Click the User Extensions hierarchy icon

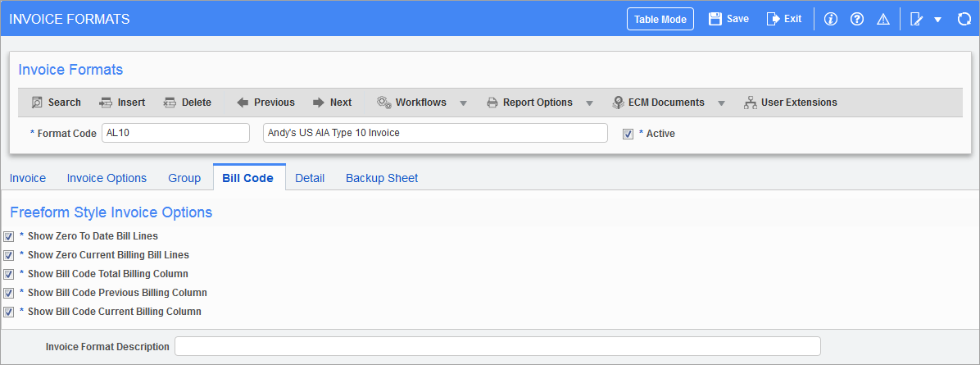coord(750,102)
